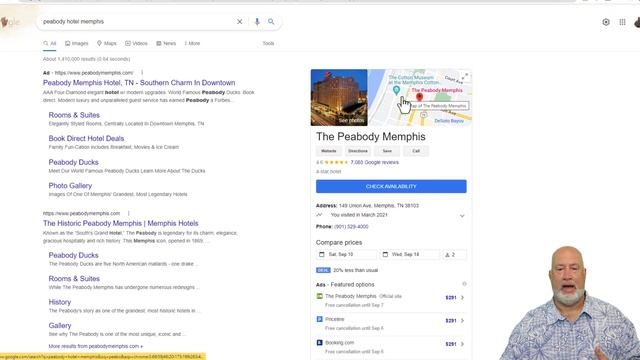Open The Historic Peabody Memphis result

pos(121,223)
